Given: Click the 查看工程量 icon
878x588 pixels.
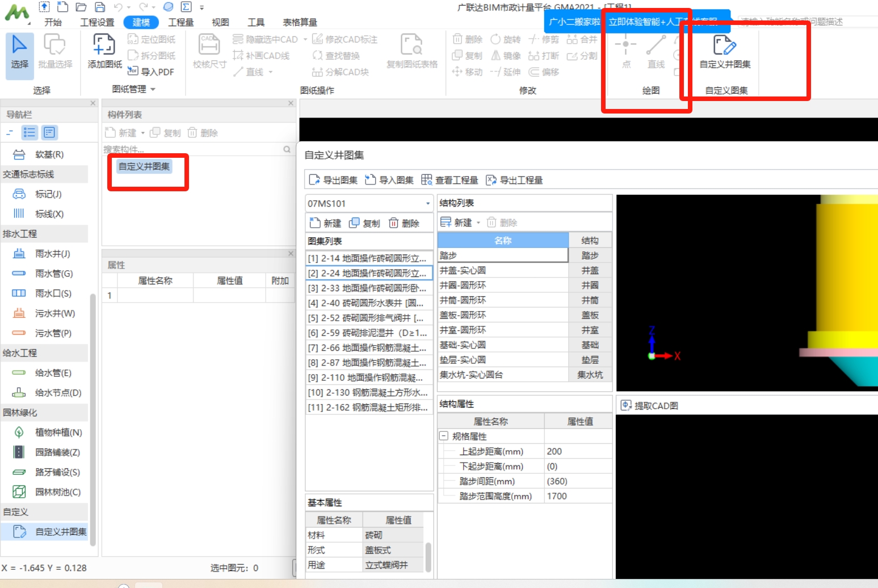Looking at the screenshot, I should [426, 180].
